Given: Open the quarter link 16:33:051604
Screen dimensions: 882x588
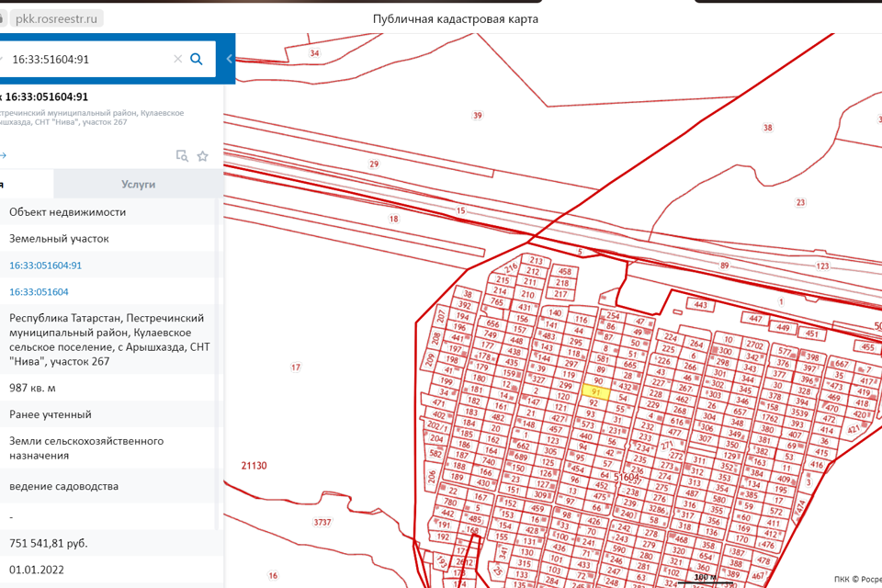Looking at the screenshot, I should (39, 292).
